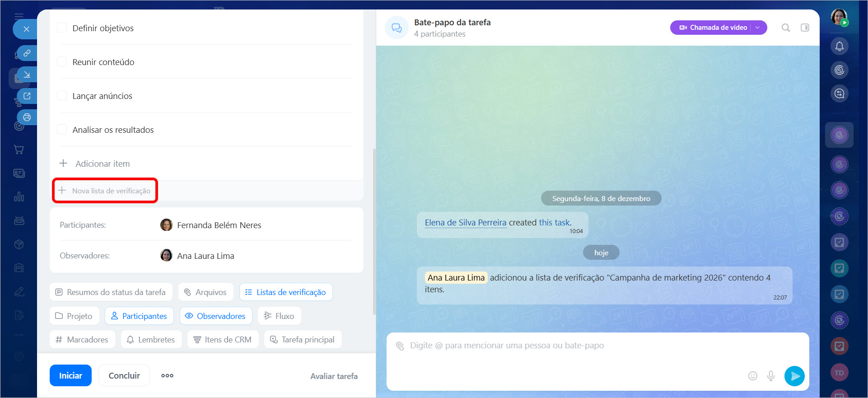Mark Lançar anúncios as done

click(x=62, y=96)
